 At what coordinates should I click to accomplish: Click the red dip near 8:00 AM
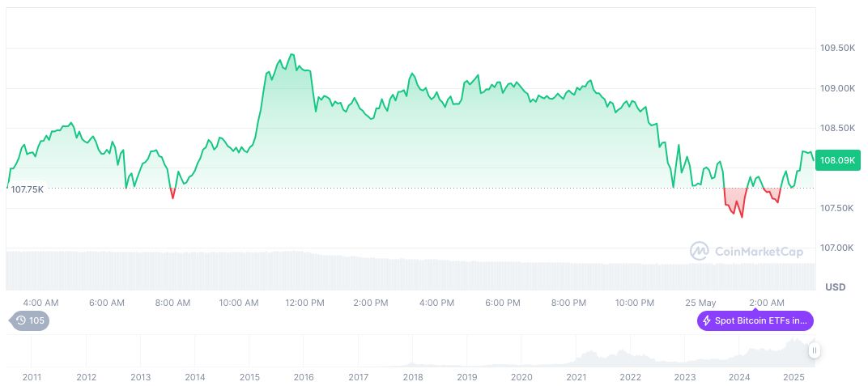click(172, 197)
